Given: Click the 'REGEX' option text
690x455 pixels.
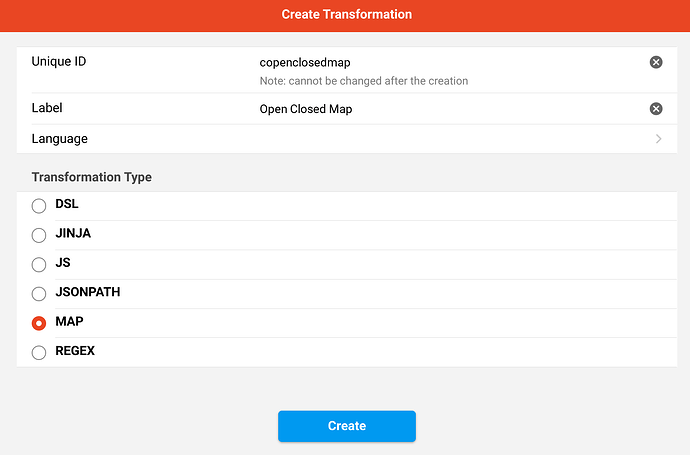Looking at the screenshot, I should pos(75,351).
